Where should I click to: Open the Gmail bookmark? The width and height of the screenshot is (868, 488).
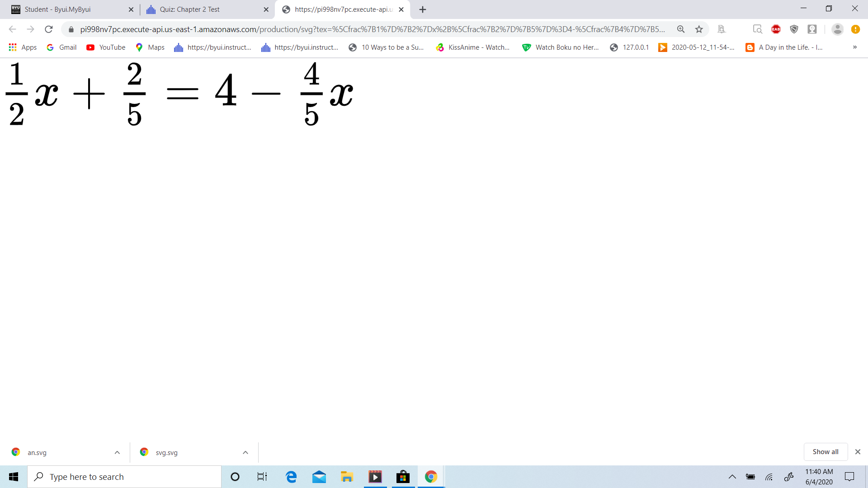[61, 47]
